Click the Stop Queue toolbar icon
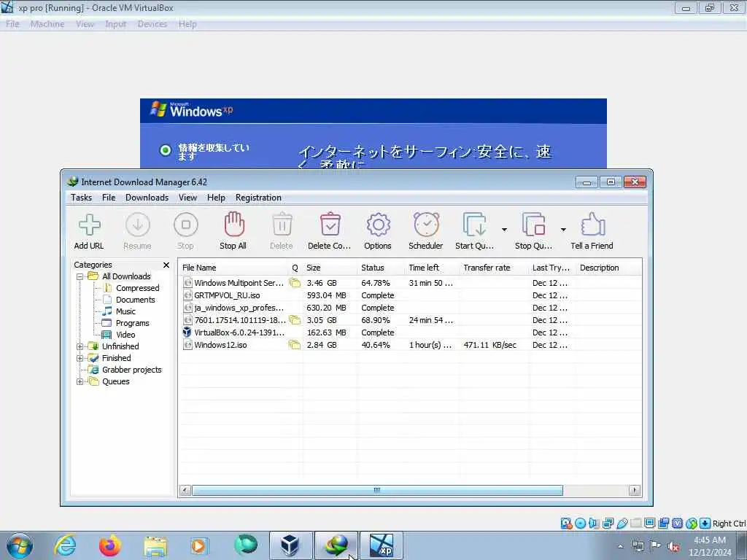 (533, 225)
